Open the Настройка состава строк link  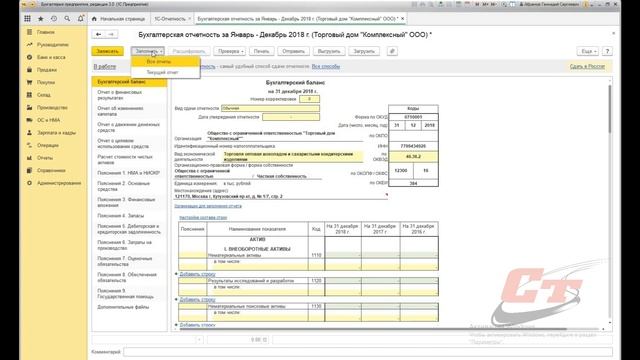203,218
